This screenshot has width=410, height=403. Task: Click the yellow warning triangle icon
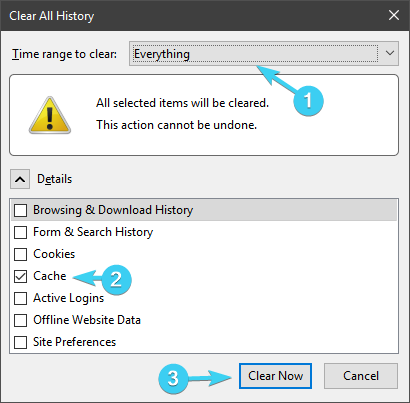50,116
